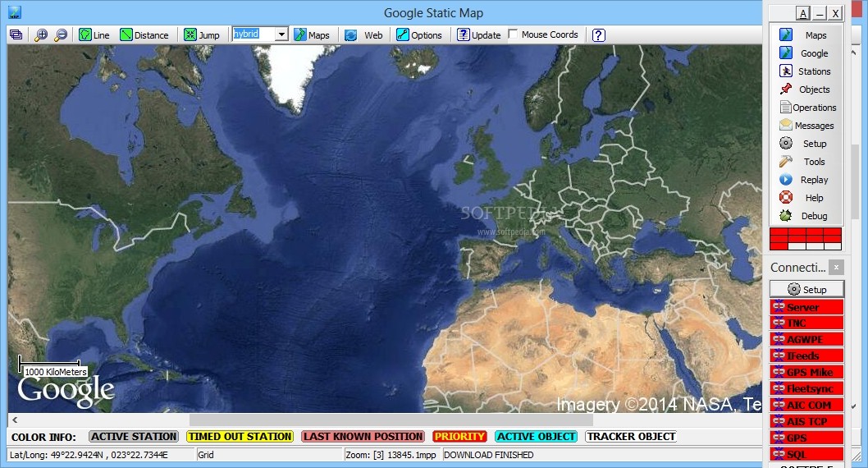Click the left scroll arrow below map
Viewport: 868px width, 468px height.
15,420
